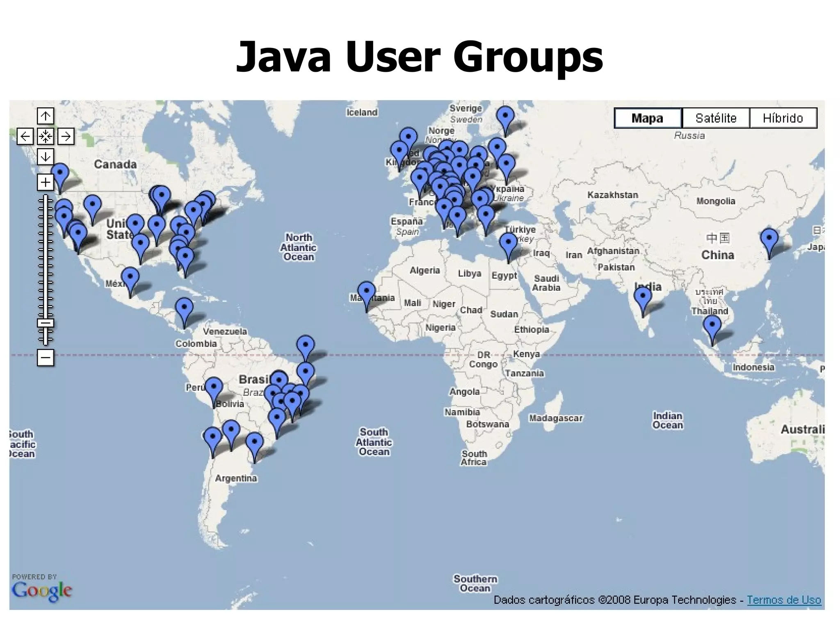Pan the map right with the right arrow
This screenshot has height=630, width=840.
pos(66,136)
